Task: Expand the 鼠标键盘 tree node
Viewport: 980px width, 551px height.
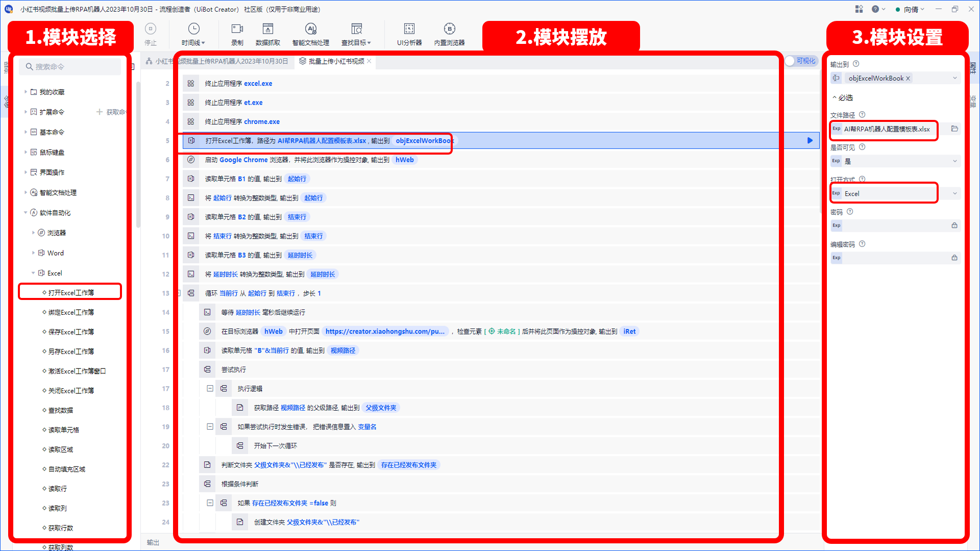Action: click(26, 152)
